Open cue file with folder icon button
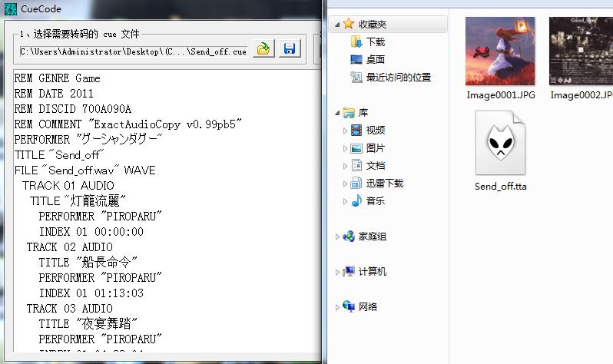Viewport: 613px width, 364px height. coord(263,48)
